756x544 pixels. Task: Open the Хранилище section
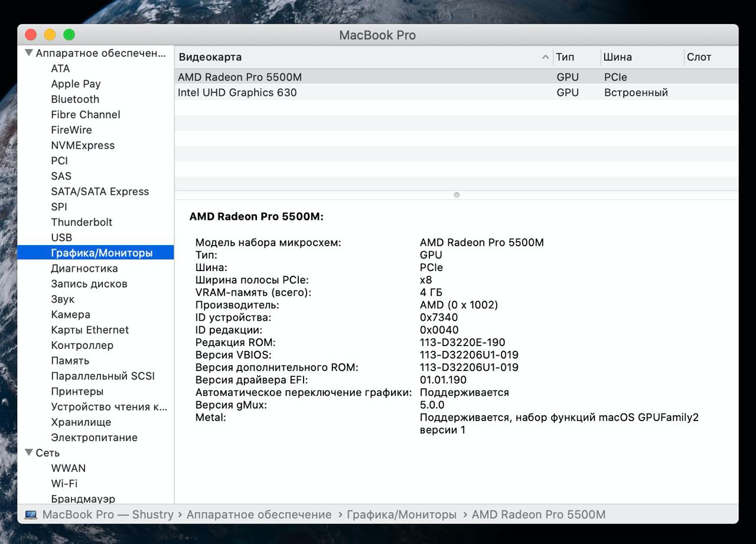(x=81, y=422)
